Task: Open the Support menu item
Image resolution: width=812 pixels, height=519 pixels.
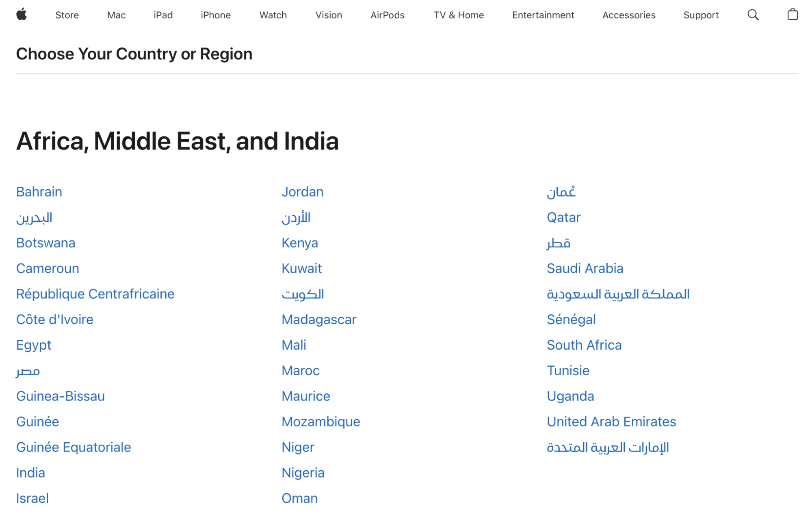Action: tap(701, 15)
